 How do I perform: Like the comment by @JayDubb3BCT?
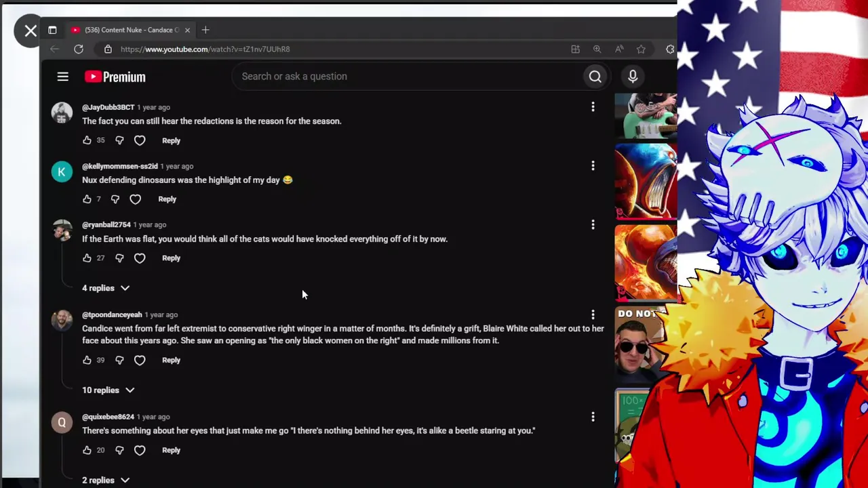tap(87, 140)
